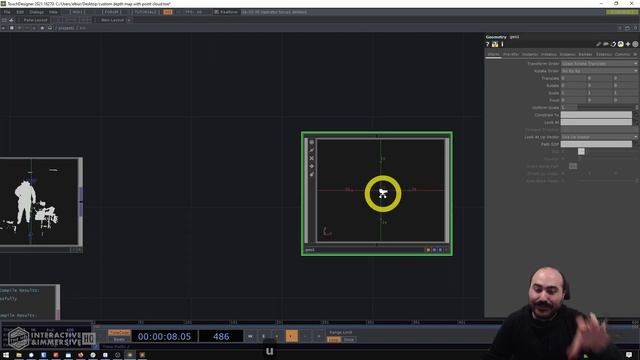Click the frame number display 486

(221, 337)
